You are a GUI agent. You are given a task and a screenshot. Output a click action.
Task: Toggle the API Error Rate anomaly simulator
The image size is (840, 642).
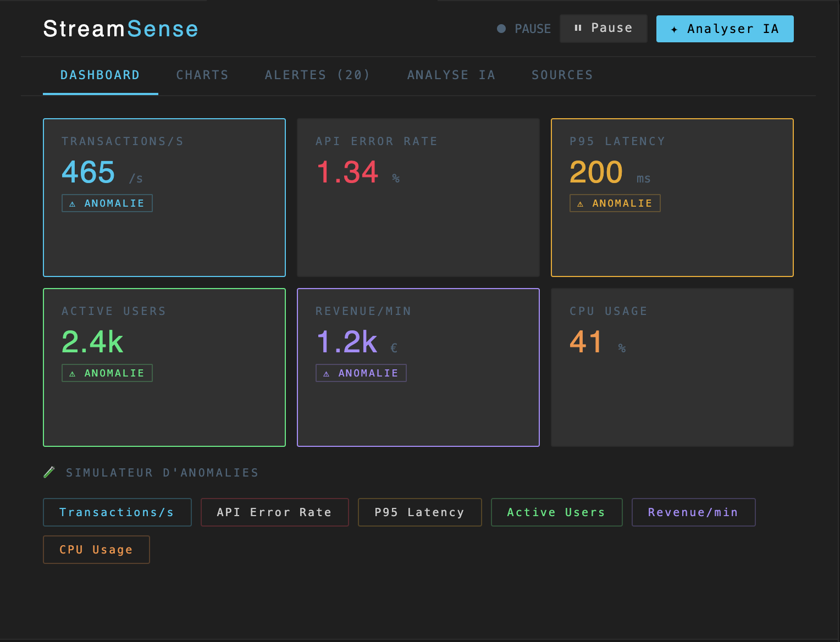pyautogui.click(x=274, y=512)
